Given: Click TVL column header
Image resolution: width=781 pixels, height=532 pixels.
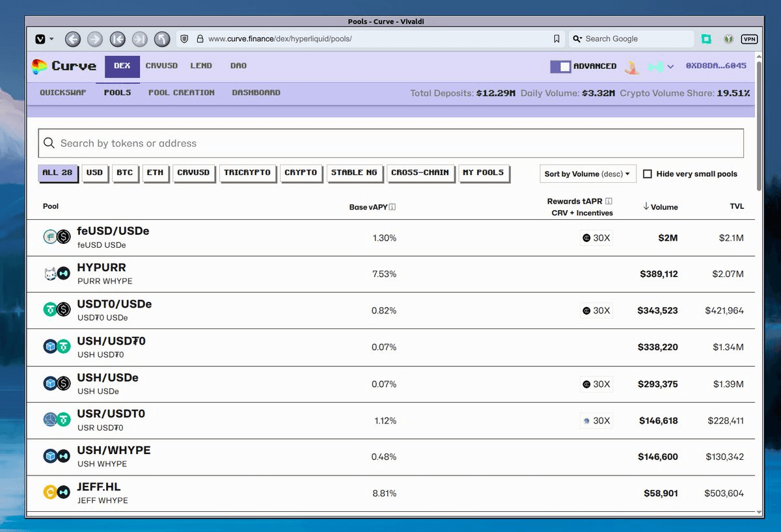Looking at the screenshot, I should pyautogui.click(x=737, y=206).
